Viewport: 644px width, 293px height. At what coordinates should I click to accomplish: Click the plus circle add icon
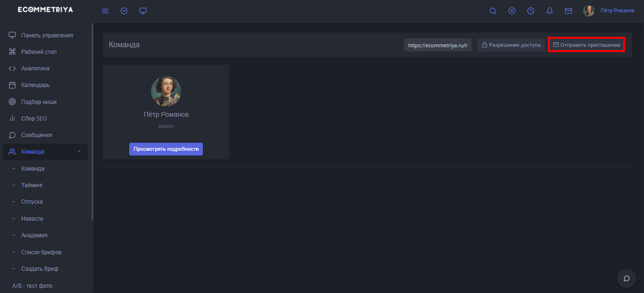512,11
